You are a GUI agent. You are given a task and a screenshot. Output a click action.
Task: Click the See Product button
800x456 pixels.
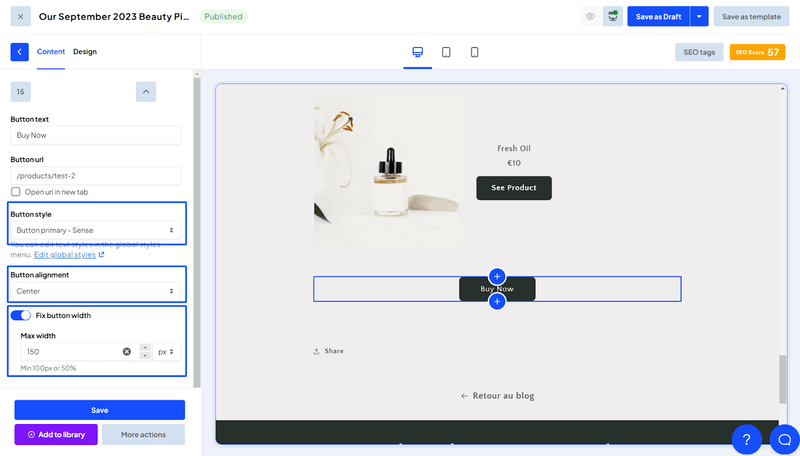(x=514, y=188)
